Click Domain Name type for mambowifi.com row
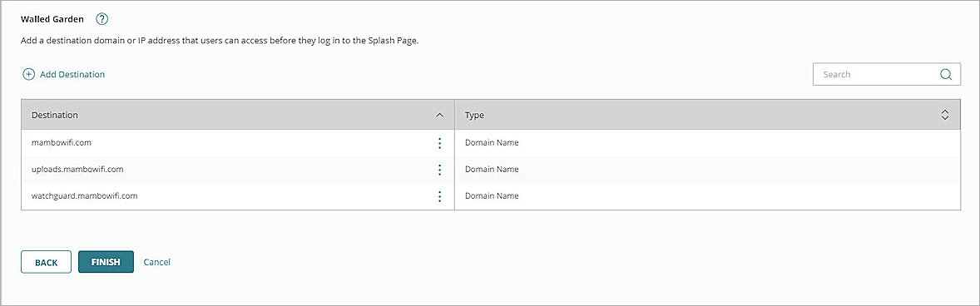The height and width of the screenshot is (306, 980). tap(492, 142)
